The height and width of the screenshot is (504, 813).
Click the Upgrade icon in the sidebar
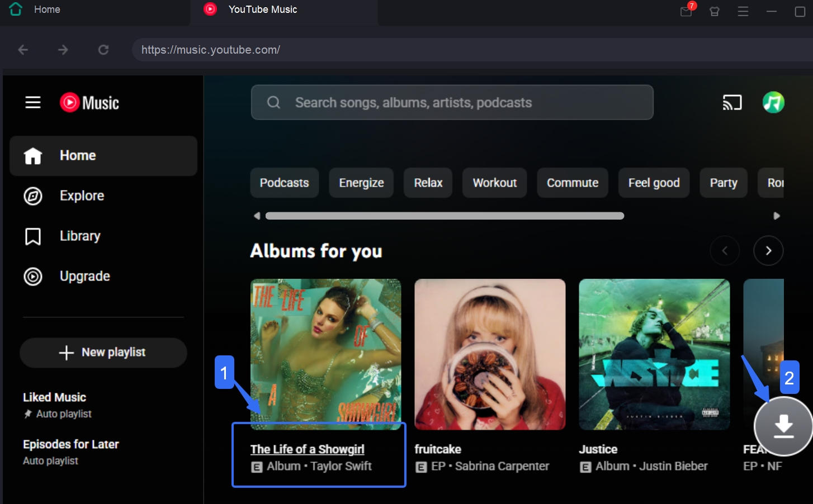[x=33, y=276]
